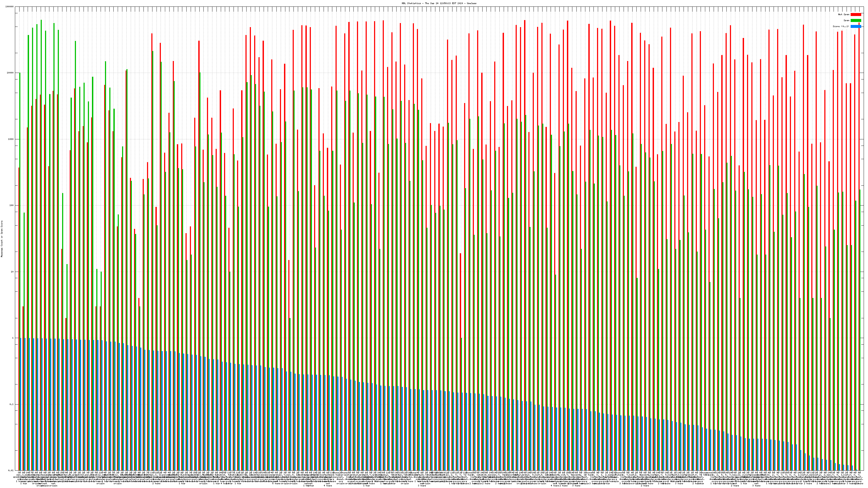
Task: Click the 1000 y-axis tick label
Action: coord(11,139)
